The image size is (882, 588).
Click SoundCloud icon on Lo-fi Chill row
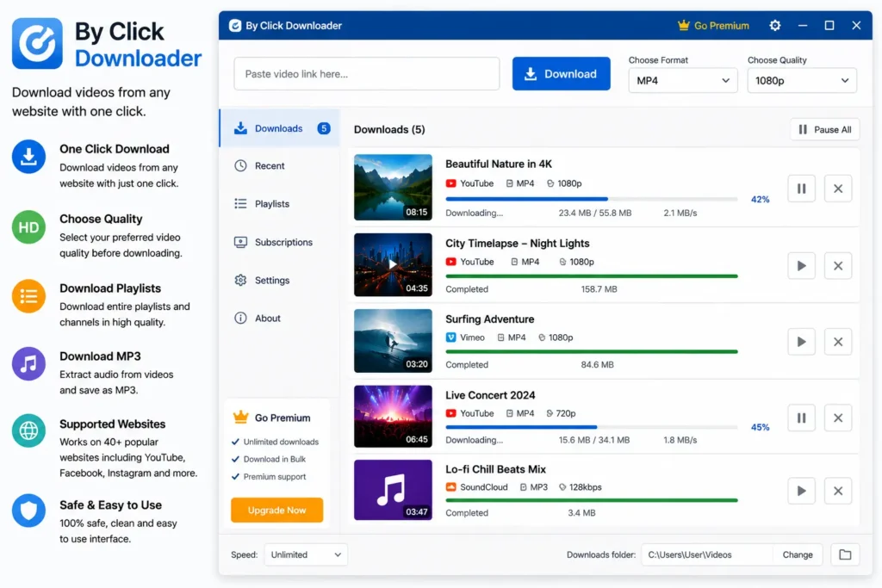point(450,486)
